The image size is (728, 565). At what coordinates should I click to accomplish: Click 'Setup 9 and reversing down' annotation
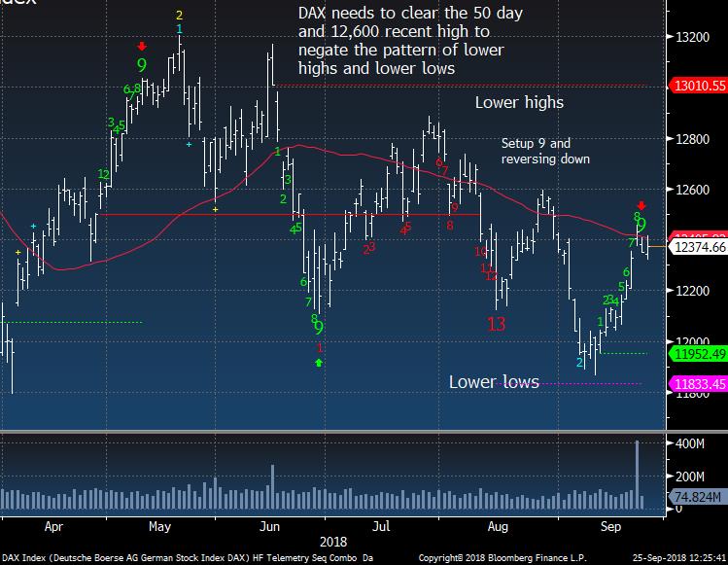544,151
